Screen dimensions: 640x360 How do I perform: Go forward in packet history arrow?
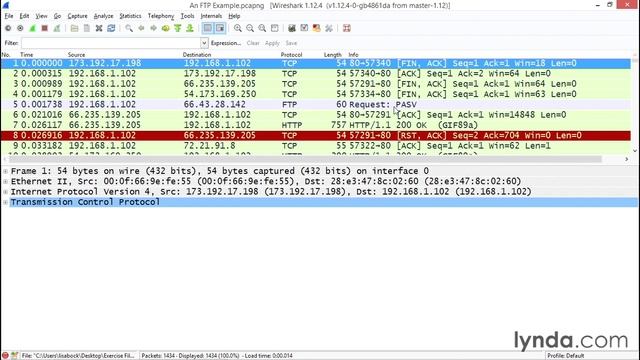(x=153, y=28)
